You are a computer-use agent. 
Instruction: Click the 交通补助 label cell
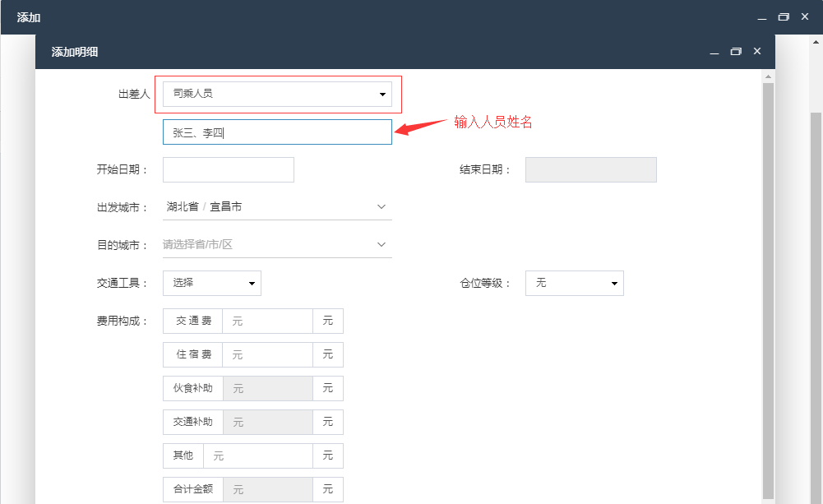coord(192,422)
